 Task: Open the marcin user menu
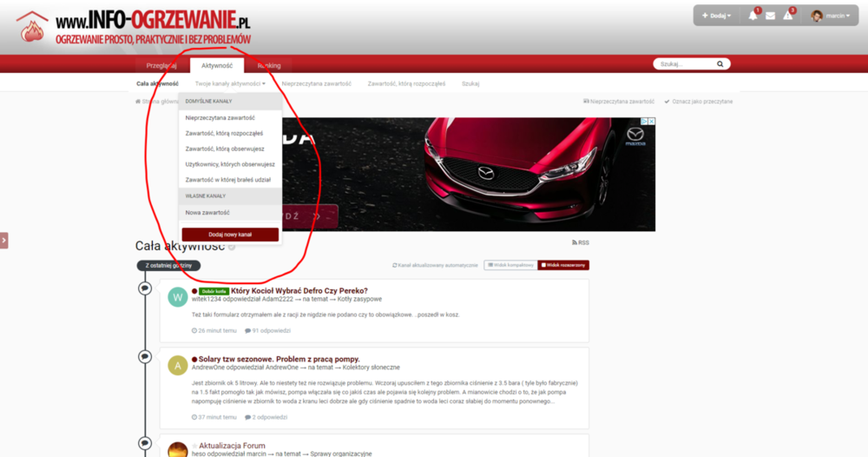[829, 16]
